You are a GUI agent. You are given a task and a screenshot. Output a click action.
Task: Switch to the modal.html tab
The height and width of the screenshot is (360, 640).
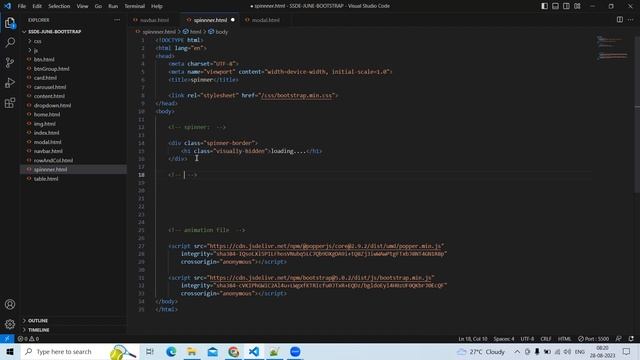pyautogui.click(x=265, y=20)
